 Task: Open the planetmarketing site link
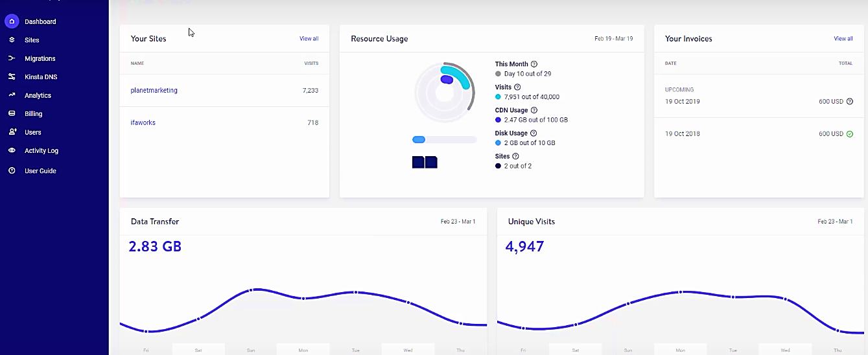point(154,91)
